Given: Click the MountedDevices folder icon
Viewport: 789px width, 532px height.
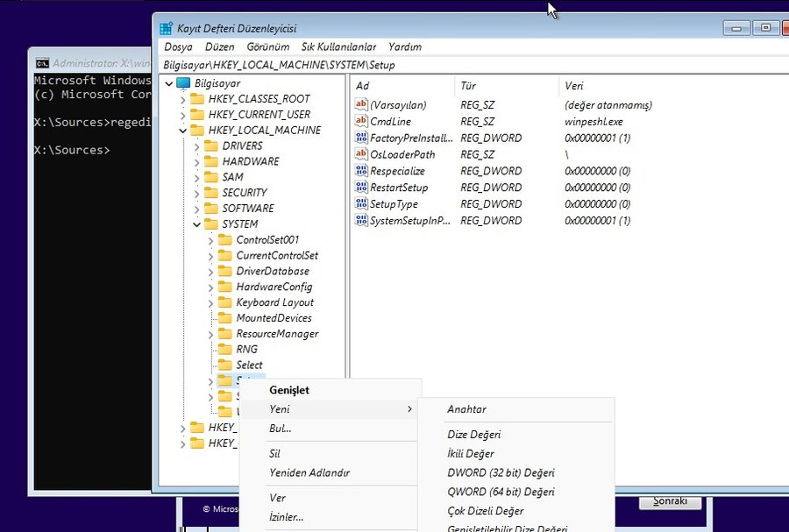Looking at the screenshot, I should pyautogui.click(x=225, y=318).
